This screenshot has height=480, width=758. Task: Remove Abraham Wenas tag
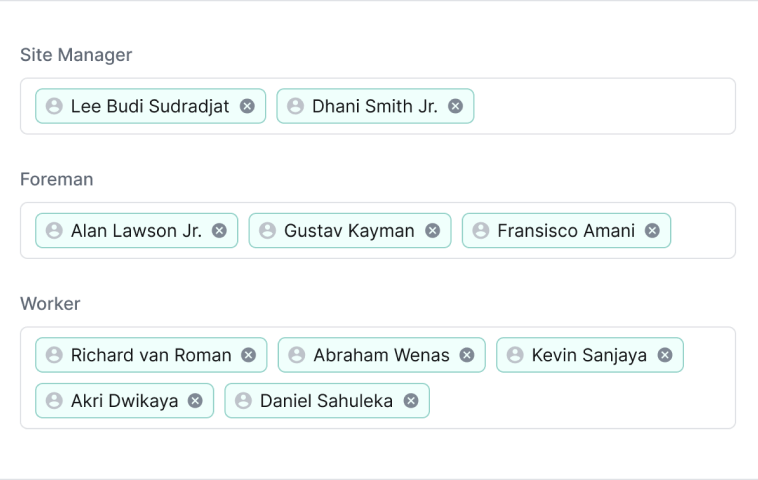467,355
